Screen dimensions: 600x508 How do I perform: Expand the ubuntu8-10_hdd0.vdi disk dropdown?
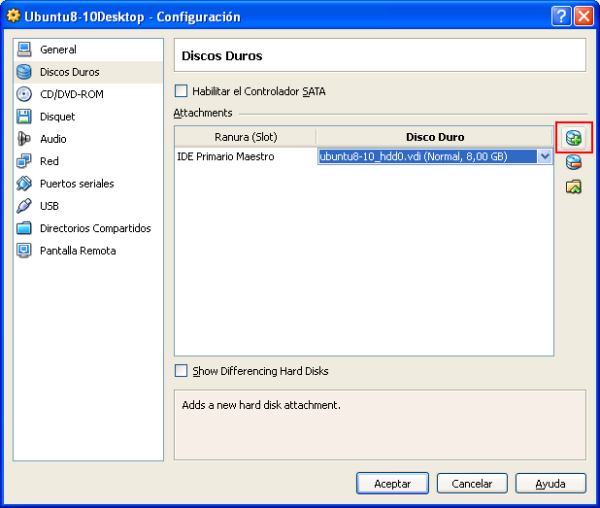point(545,156)
